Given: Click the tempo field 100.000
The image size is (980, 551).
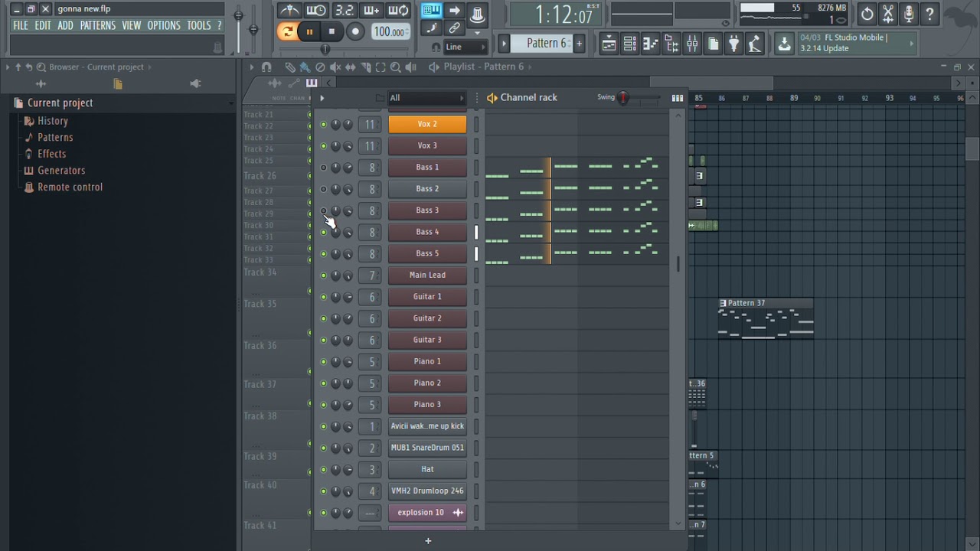Looking at the screenshot, I should tap(390, 31).
